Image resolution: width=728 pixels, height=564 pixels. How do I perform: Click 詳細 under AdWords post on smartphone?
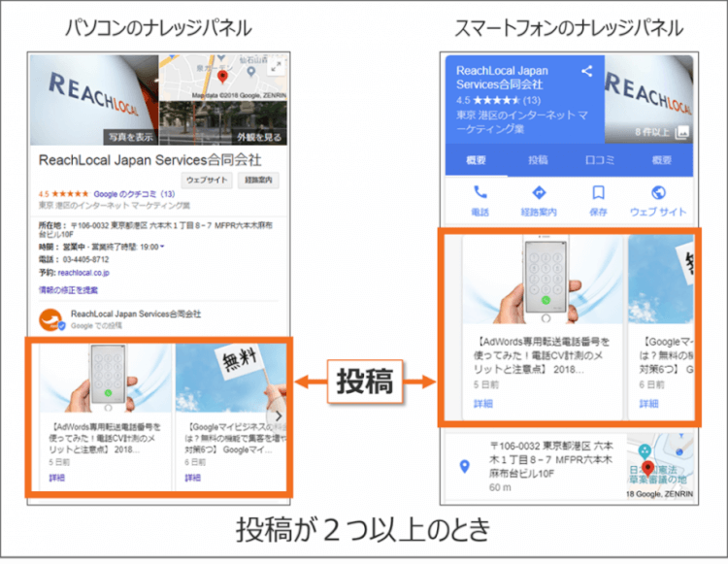click(483, 404)
